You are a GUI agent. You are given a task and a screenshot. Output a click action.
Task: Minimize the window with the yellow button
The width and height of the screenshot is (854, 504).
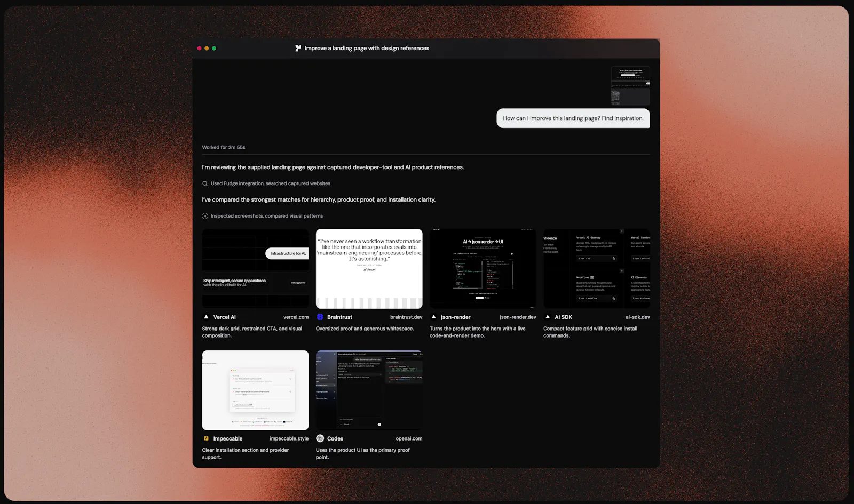point(207,48)
